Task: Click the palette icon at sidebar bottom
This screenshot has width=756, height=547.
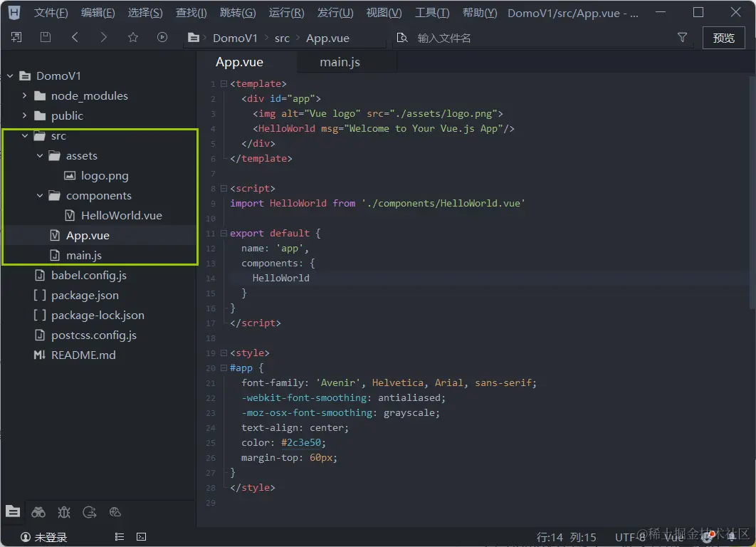Action: coord(115,512)
